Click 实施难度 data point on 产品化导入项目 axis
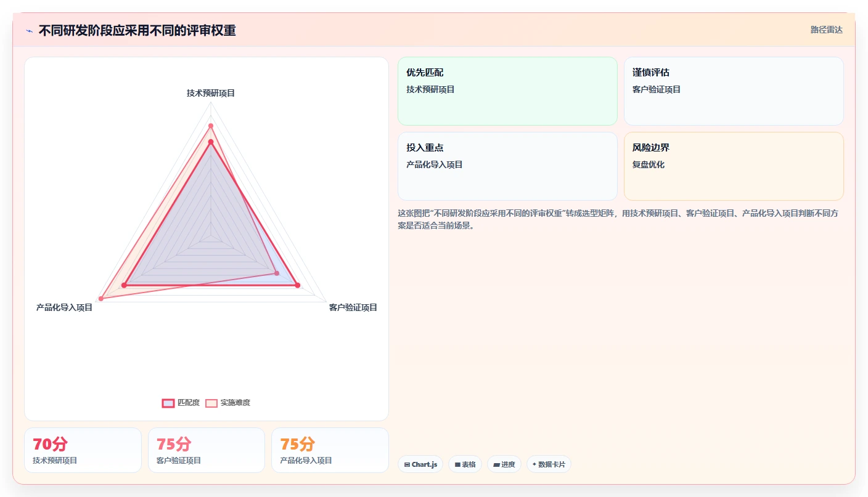 coord(101,299)
